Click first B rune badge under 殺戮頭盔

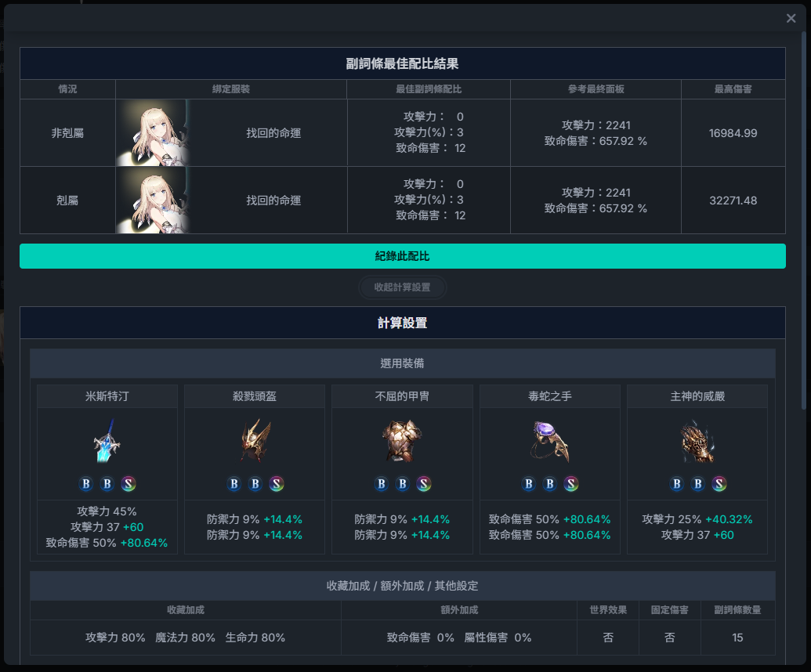pyautogui.click(x=234, y=484)
